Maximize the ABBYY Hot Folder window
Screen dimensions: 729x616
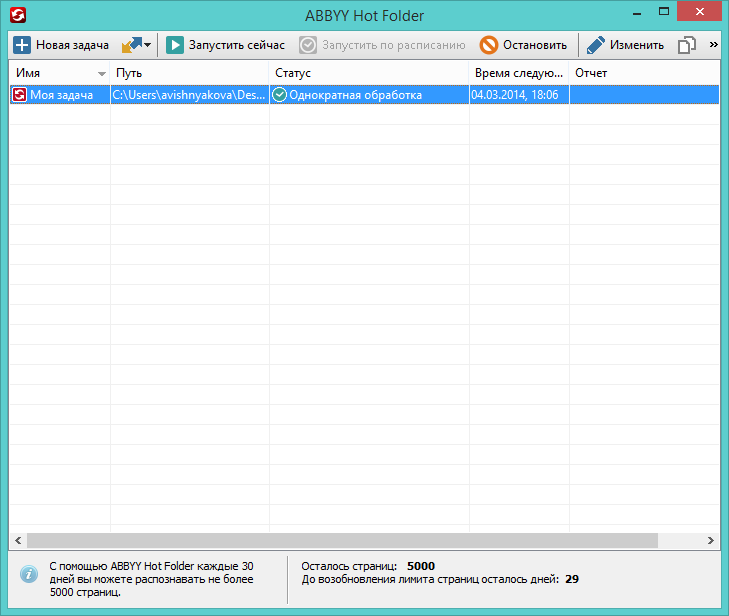point(664,12)
